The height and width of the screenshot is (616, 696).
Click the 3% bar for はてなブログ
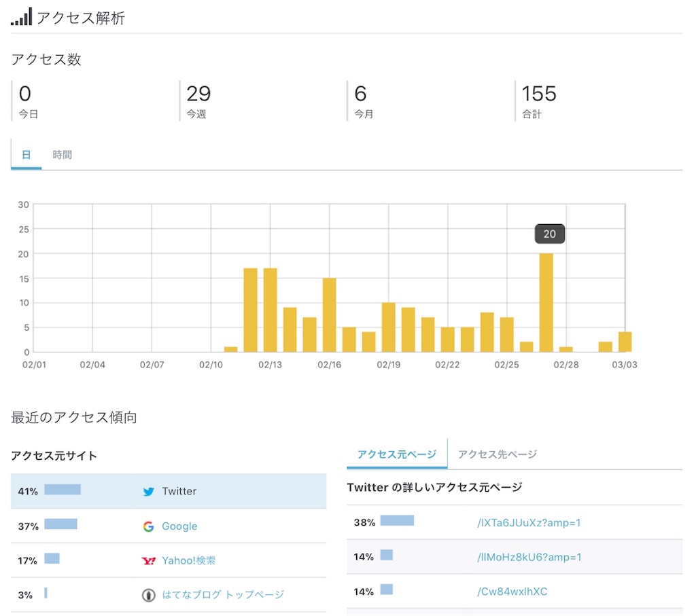click(x=46, y=593)
